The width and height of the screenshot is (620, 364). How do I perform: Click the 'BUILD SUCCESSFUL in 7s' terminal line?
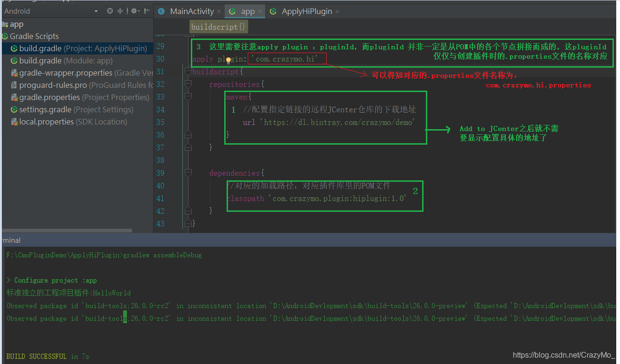48,356
